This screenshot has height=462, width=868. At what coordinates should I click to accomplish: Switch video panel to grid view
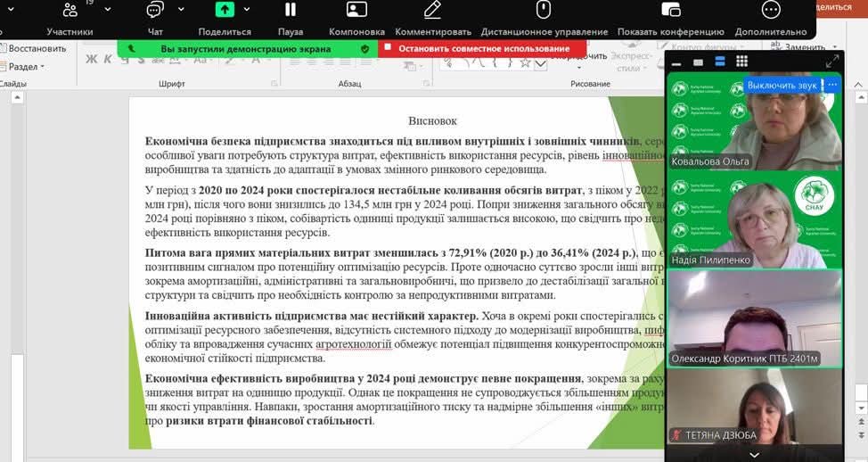pyautogui.click(x=741, y=62)
